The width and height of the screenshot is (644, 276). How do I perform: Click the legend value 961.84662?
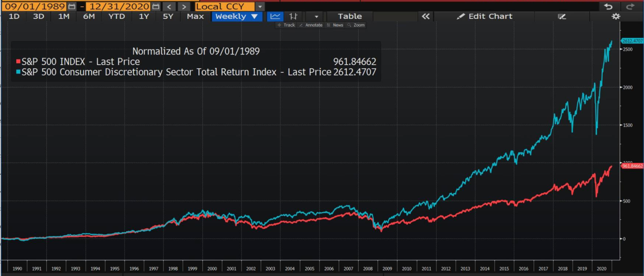coord(355,62)
